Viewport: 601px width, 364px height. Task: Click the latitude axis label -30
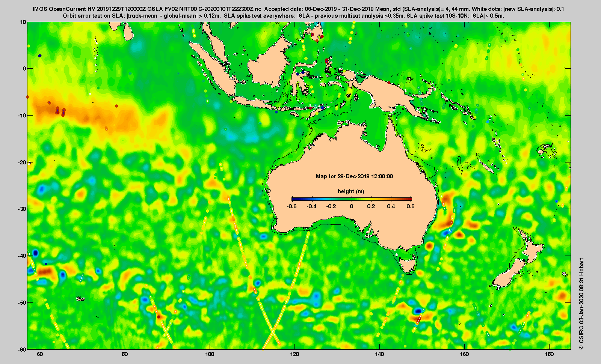[x=22, y=209]
